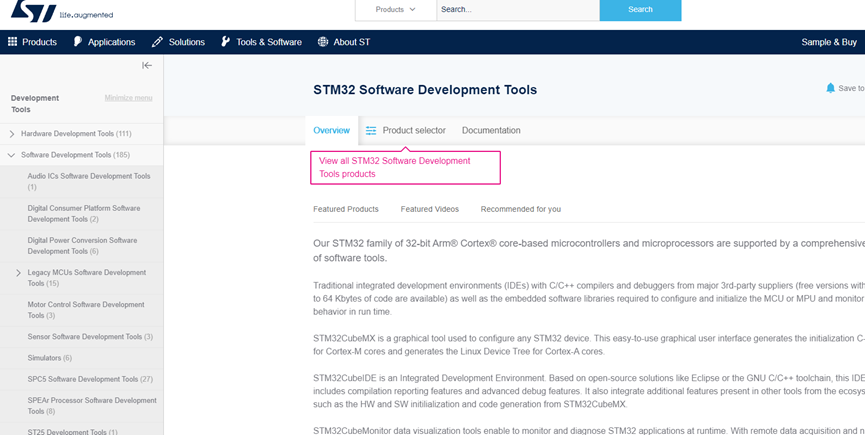The width and height of the screenshot is (865, 435).
Task: Click the ST life.augmented logo
Action: [x=62, y=10]
